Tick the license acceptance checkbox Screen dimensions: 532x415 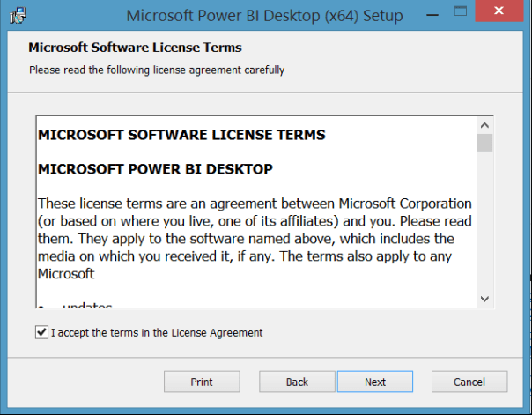[41, 332]
